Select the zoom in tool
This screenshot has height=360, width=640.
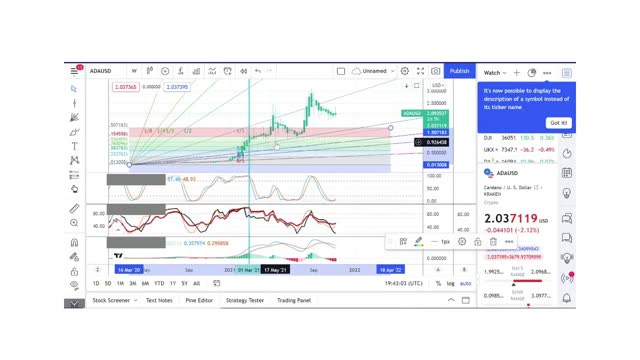tap(74, 223)
